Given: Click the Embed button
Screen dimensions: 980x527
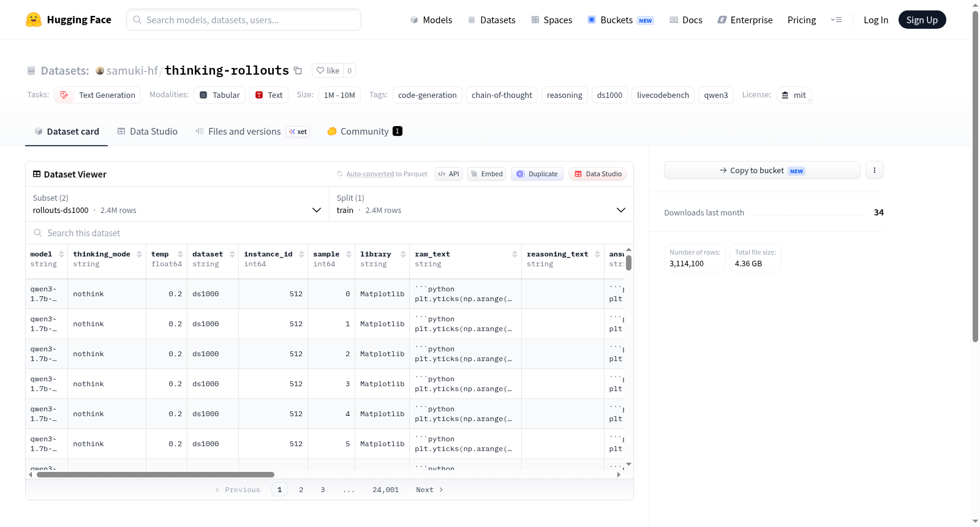Looking at the screenshot, I should pos(487,174).
